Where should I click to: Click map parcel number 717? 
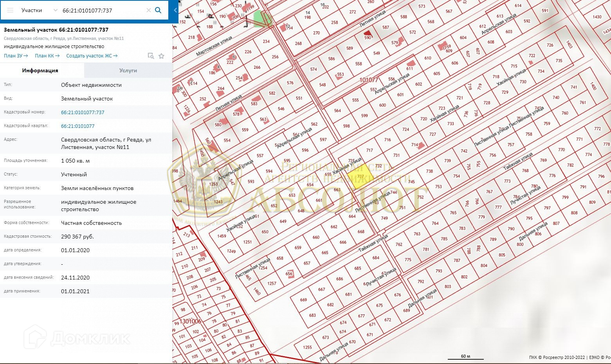point(369,150)
